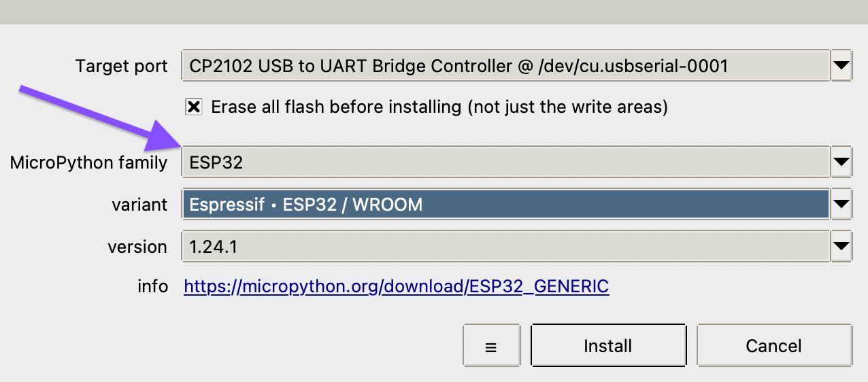Click the 'Erase all flash before installing' text
Viewport: 868px width, 382px height.
(x=439, y=107)
